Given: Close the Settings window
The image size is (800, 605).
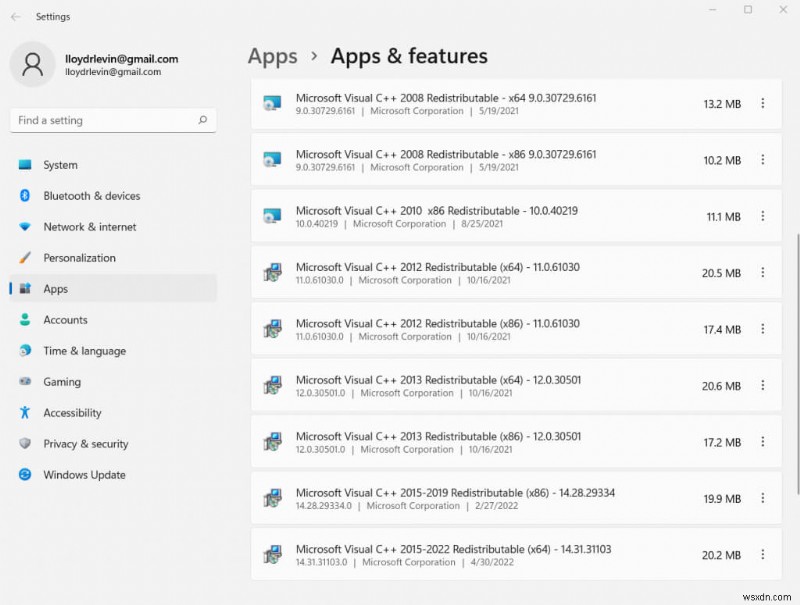Looking at the screenshot, I should [783, 10].
